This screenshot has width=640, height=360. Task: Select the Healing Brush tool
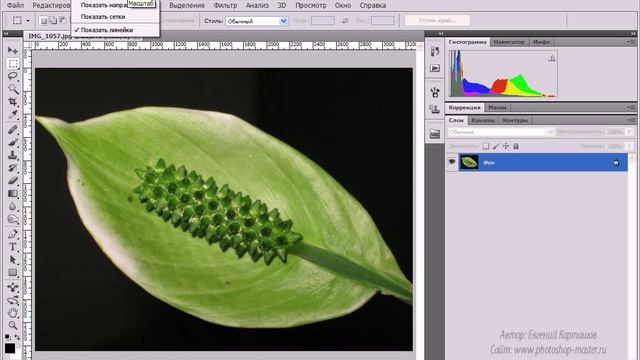(13, 130)
